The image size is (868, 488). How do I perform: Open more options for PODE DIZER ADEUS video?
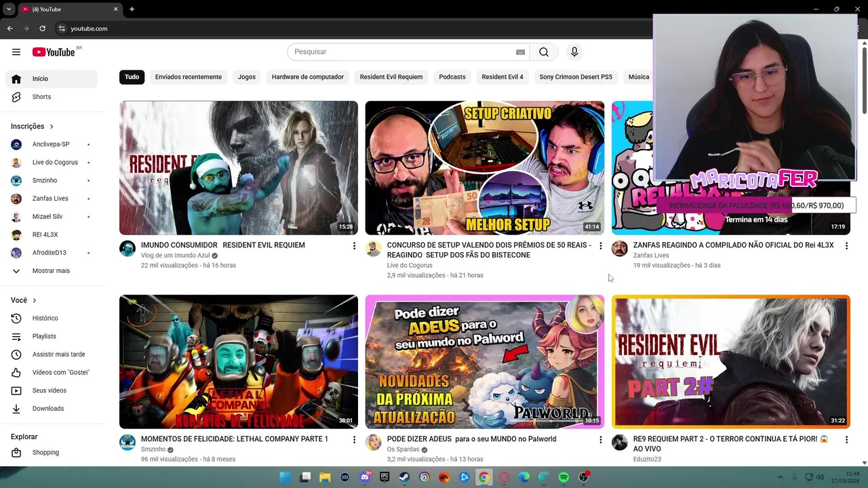[x=600, y=440]
